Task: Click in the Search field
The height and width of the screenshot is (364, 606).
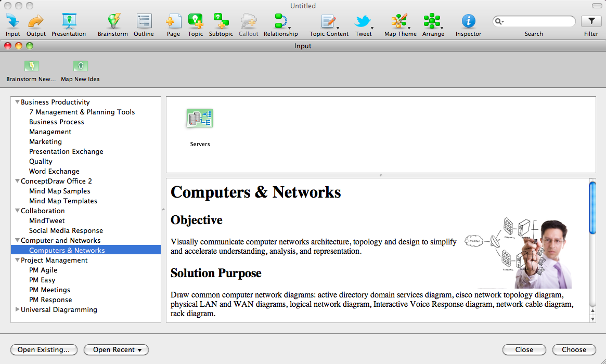Action: click(534, 21)
